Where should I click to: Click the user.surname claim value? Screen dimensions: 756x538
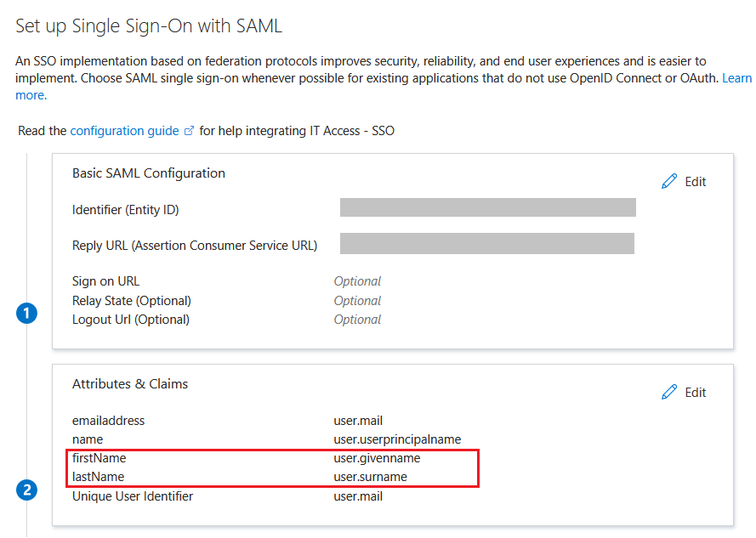click(x=370, y=477)
